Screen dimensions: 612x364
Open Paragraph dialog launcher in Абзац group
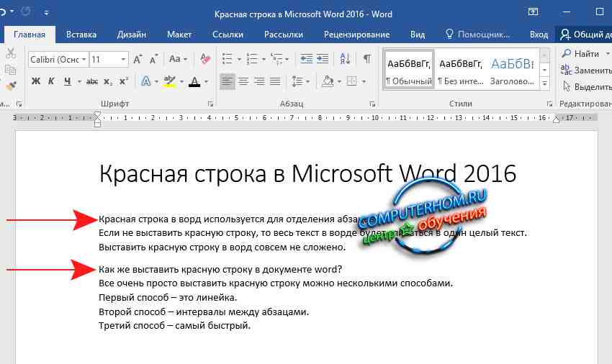372,104
